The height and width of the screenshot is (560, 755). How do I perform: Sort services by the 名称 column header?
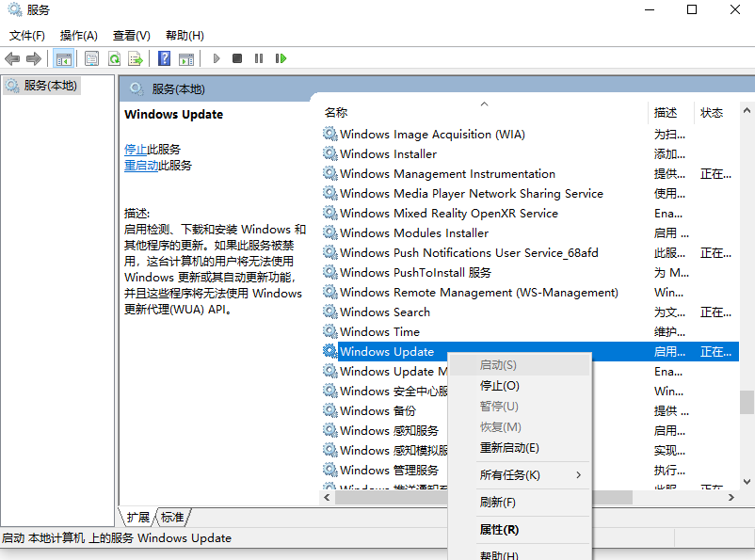[336, 113]
